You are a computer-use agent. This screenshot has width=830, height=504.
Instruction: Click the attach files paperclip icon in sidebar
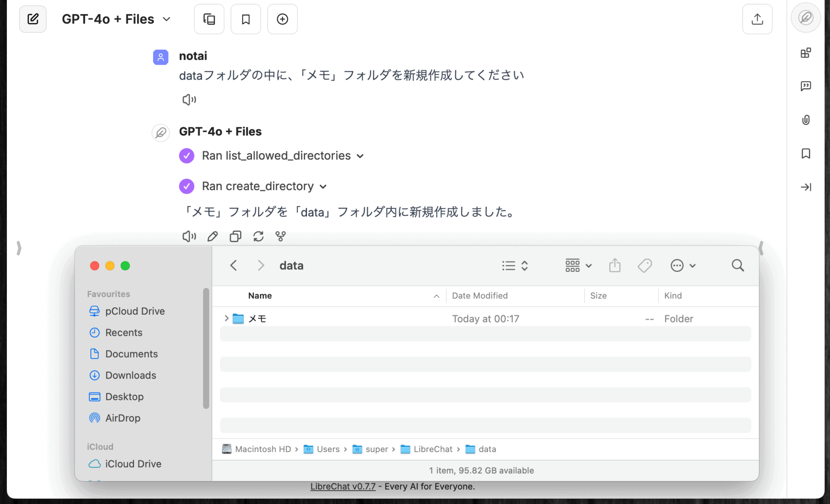(x=805, y=120)
